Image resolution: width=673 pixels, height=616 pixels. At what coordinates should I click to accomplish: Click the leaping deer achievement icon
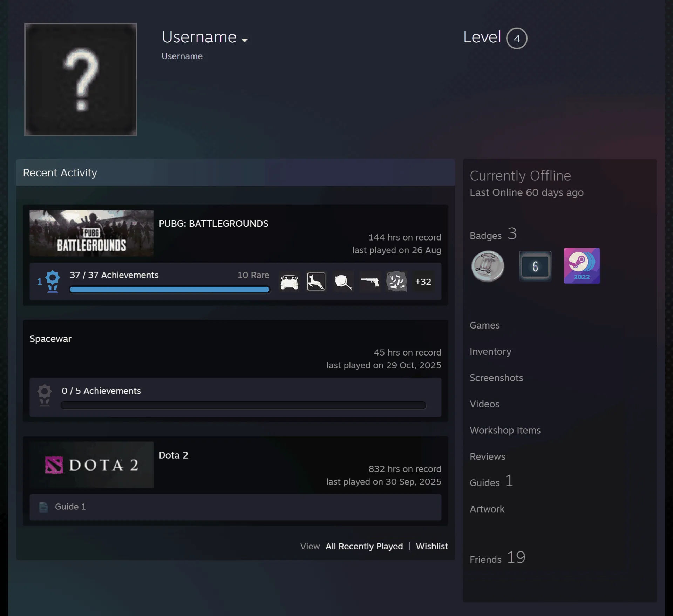[316, 282]
